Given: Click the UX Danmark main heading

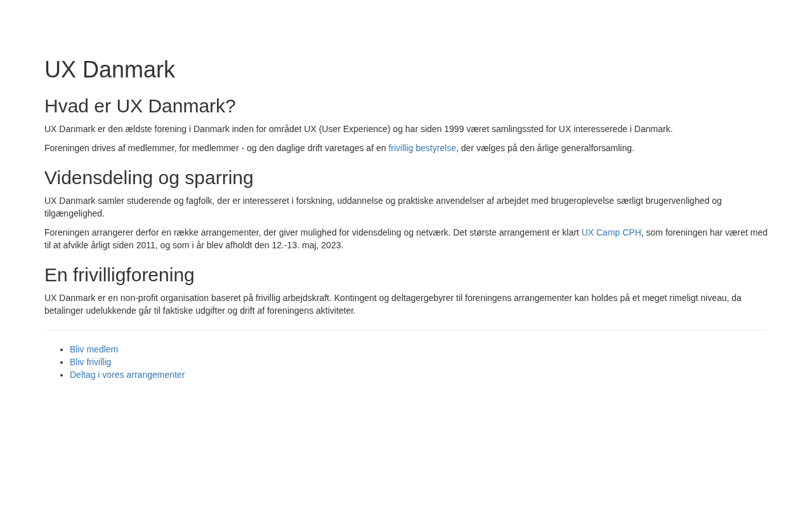Looking at the screenshot, I should [x=110, y=70].
